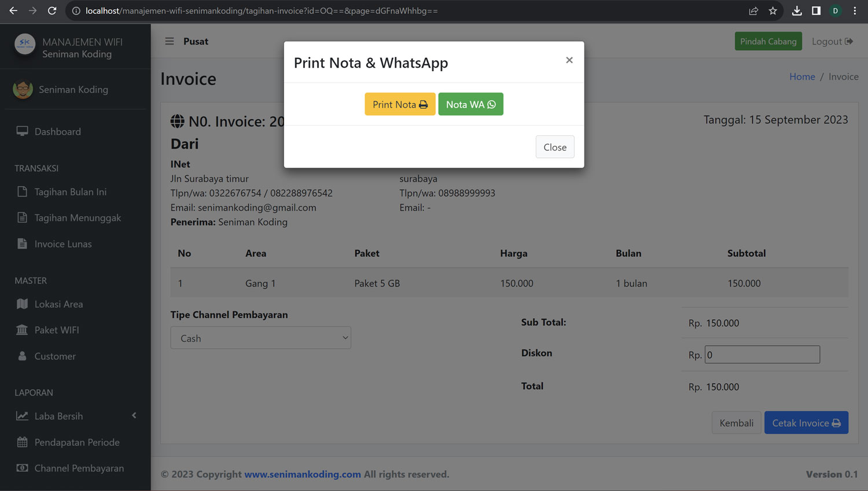Click the Dashboard monitor icon
868x491 pixels.
click(22, 131)
